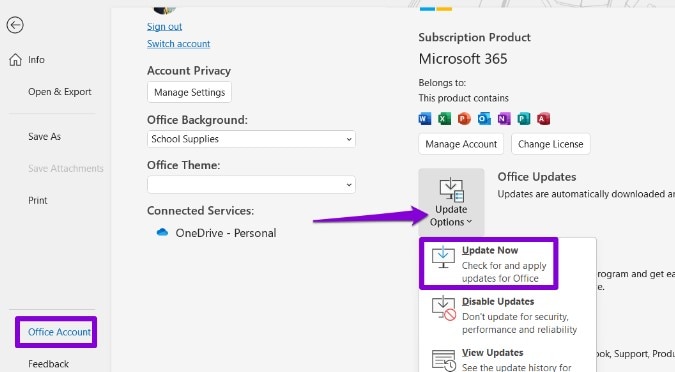The height and width of the screenshot is (372, 675).
Task: Click the Manage Settings button
Action: point(189,92)
